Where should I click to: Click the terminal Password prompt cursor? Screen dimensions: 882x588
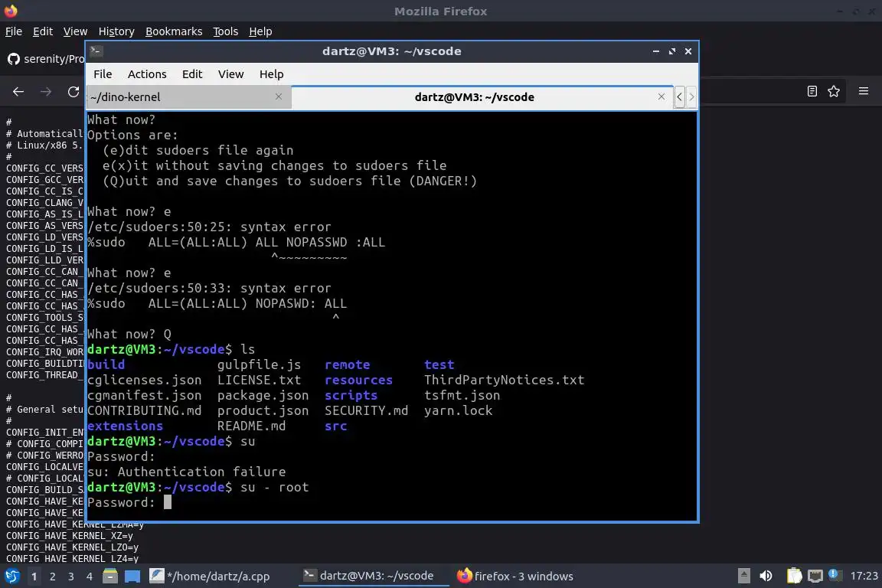pos(168,502)
